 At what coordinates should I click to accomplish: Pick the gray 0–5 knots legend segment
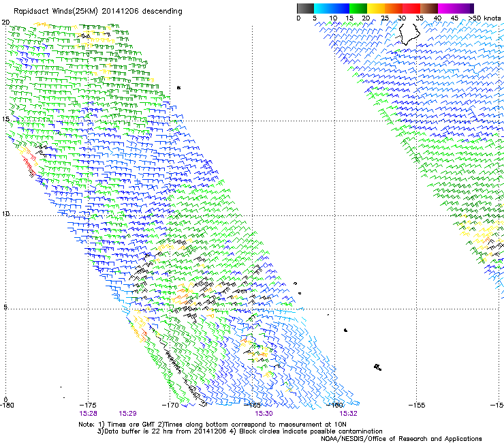(305, 8)
